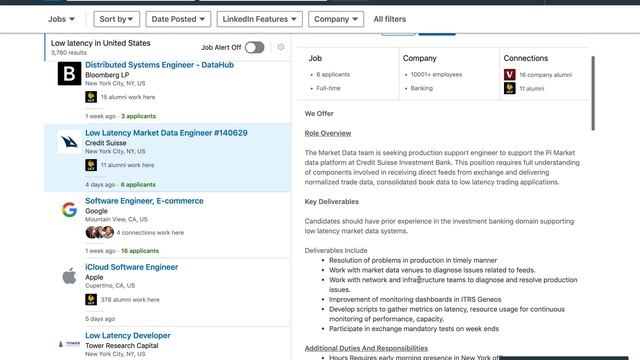
Task: Open iCloud Software Engineer job
Action: coord(131,267)
